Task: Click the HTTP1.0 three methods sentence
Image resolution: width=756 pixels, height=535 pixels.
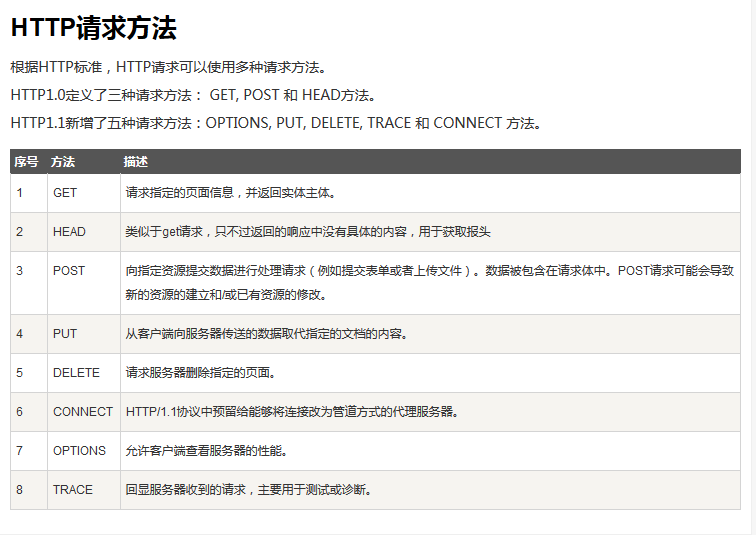Action: [x=193, y=96]
